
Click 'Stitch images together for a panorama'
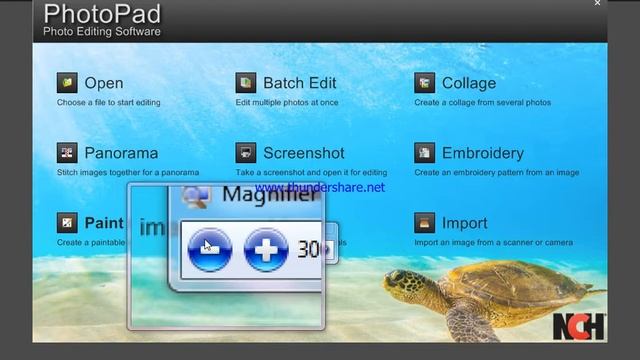point(128,172)
